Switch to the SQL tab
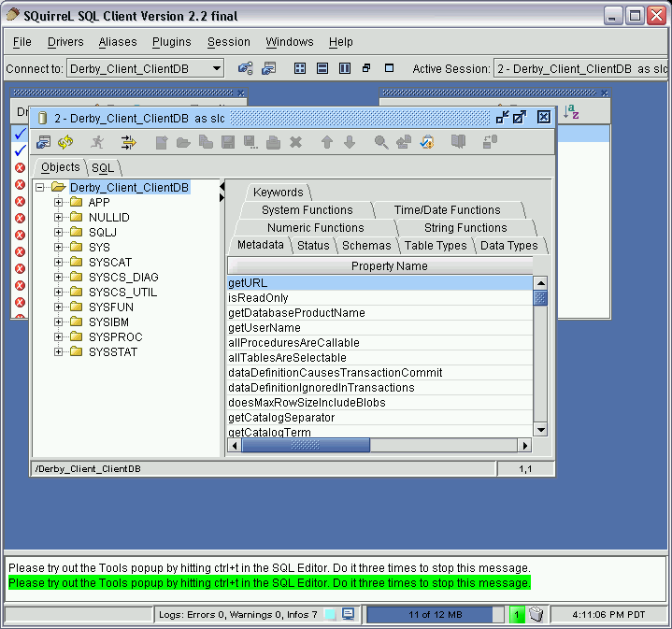Image resolution: width=672 pixels, height=629 pixels. coord(102,168)
